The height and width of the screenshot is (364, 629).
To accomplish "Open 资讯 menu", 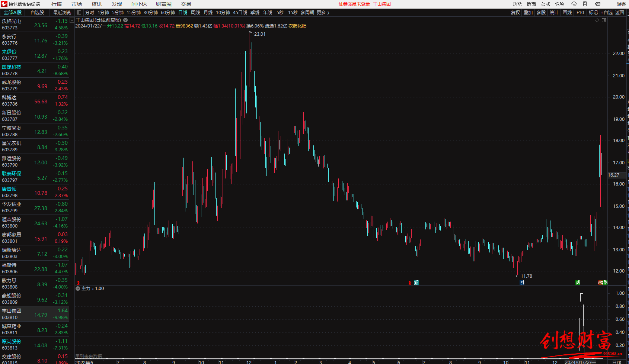I will [97, 4].
